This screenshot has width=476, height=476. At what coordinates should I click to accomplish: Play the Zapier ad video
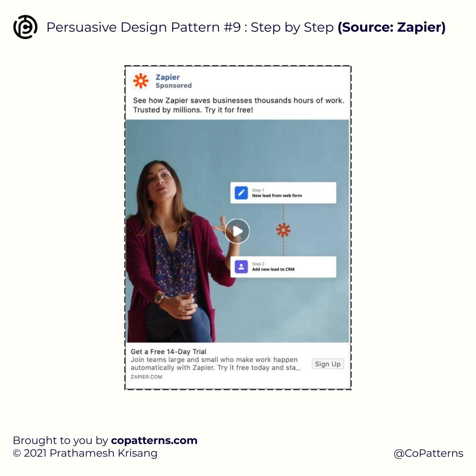pyautogui.click(x=237, y=231)
